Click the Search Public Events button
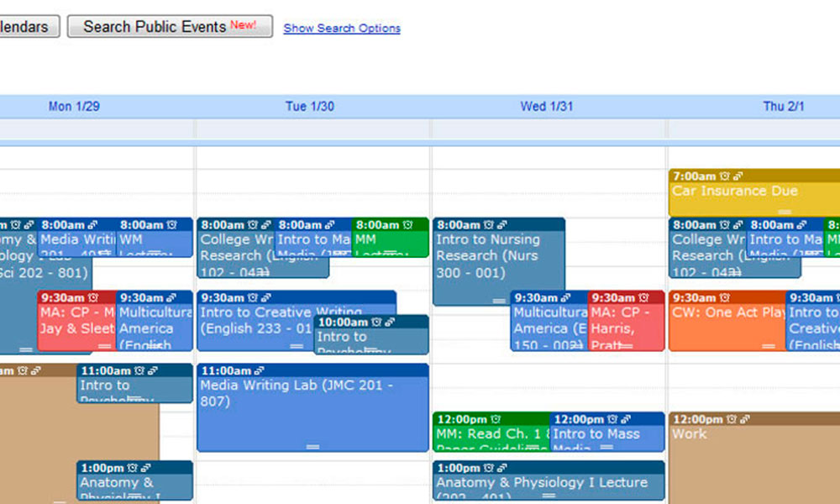This screenshot has height=504, width=840. (x=170, y=26)
